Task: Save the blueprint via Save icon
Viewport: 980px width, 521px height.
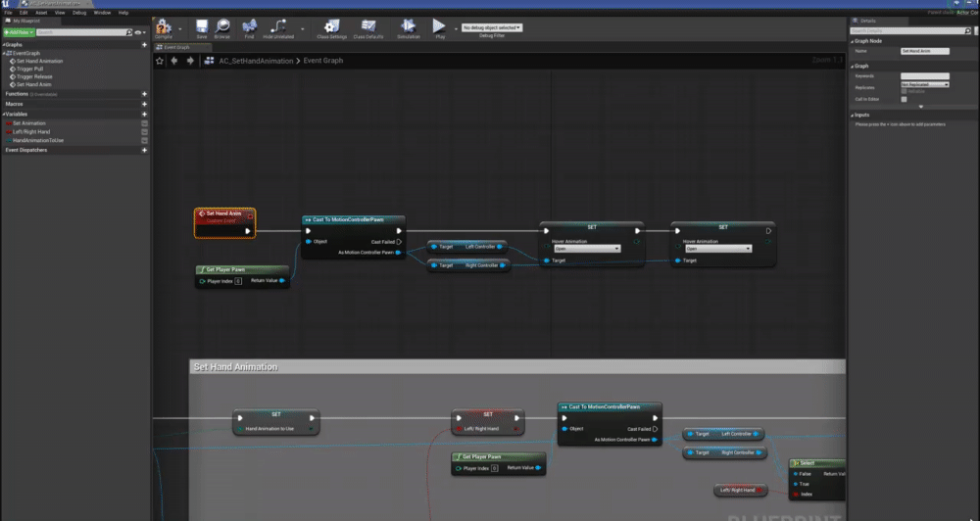Action: point(201,26)
